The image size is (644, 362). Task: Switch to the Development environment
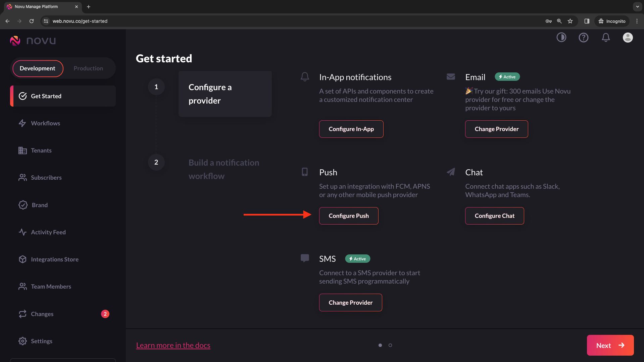(38, 68)
